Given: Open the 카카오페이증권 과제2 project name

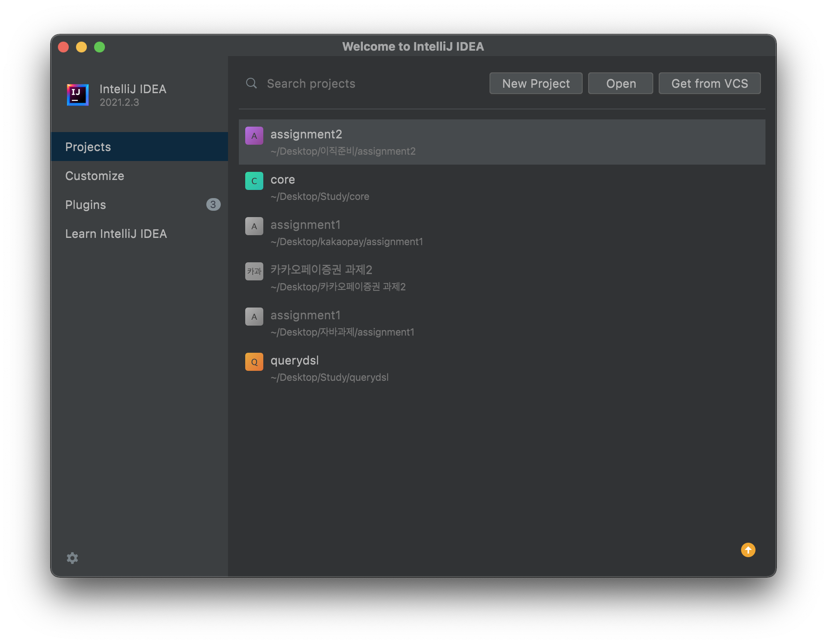Looking at the screenshot, I should [x=321, y=270].
